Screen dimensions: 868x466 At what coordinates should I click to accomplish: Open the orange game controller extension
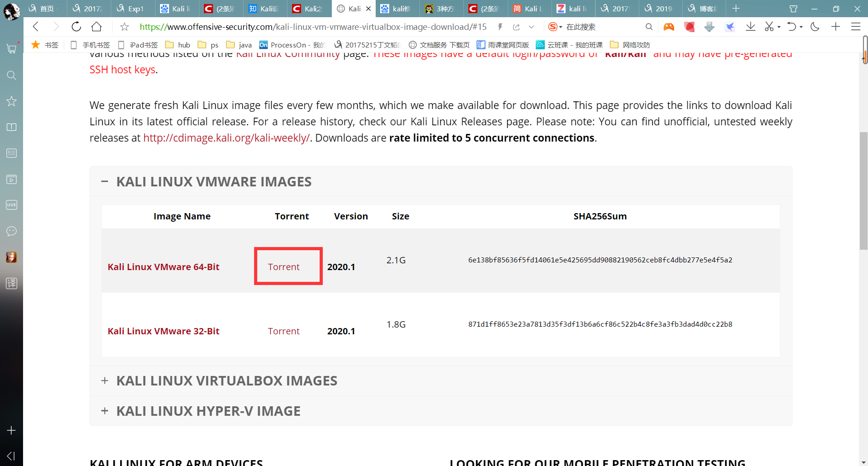tap(669, 27)
